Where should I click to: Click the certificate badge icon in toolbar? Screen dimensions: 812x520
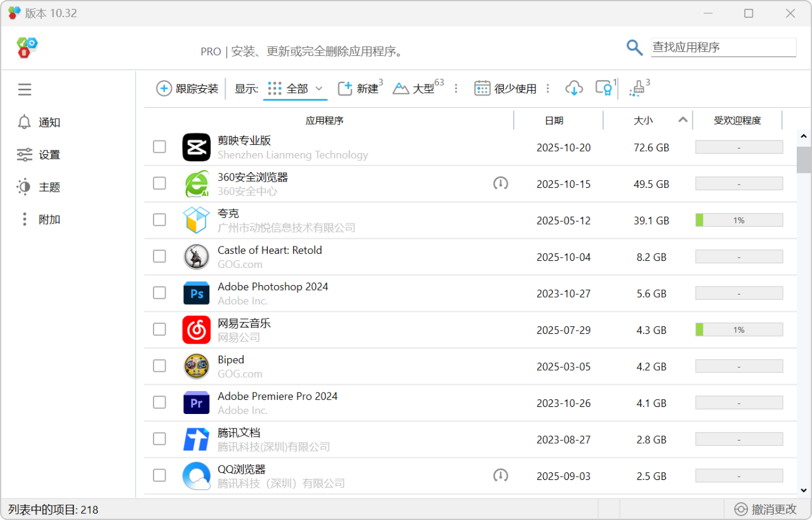point(604,88)
